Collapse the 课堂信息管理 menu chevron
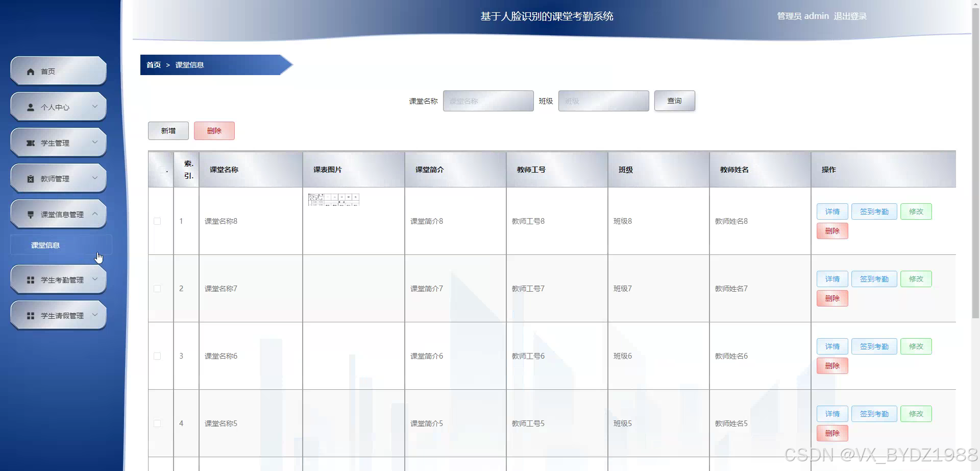 95,214
